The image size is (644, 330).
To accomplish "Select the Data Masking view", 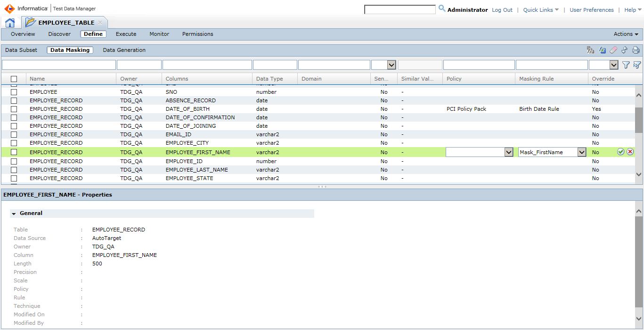I will click(70, 50).
